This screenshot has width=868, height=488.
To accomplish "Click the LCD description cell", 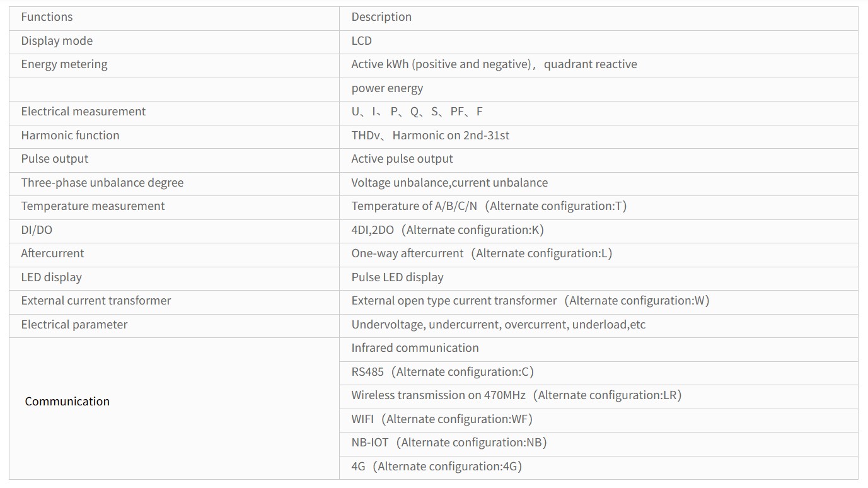I will point(598,42).
